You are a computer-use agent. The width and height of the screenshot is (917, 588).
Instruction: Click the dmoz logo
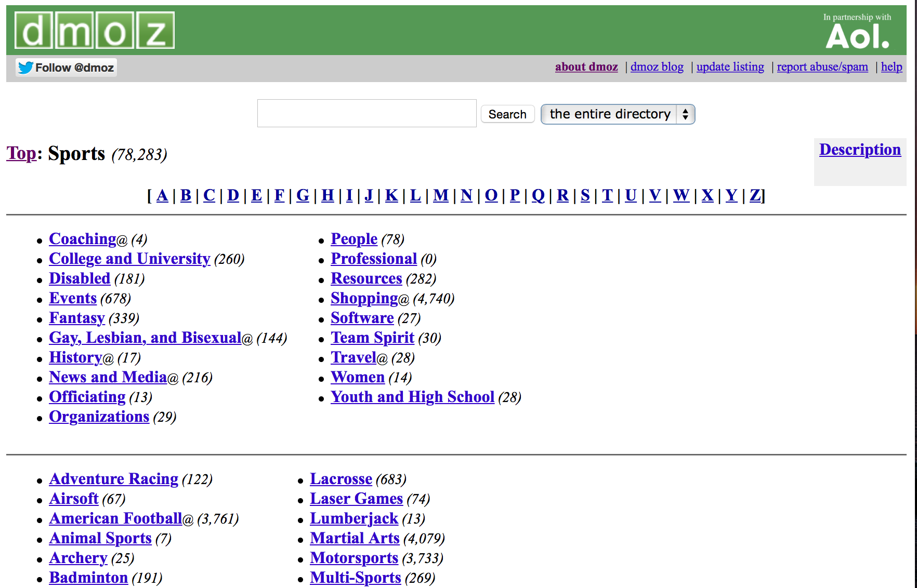(x=95, y=31)
